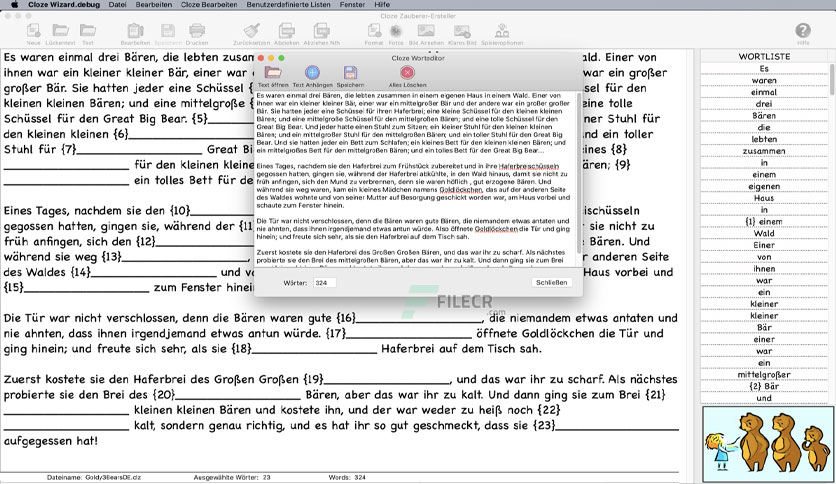The image size is (836, 484).
Task: Click Text öffnen in Cloze Worteditor
Action: [x=273, y=72]
